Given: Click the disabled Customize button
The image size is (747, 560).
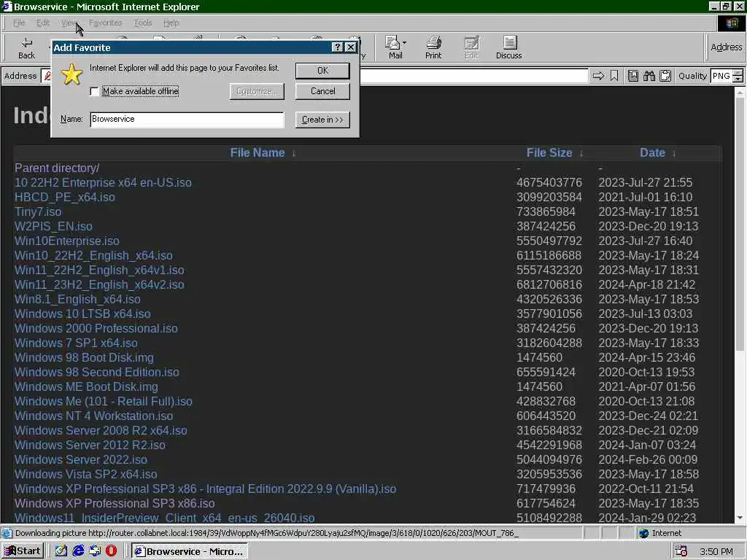Looking at the screenshot, I should tap(257, 91).
